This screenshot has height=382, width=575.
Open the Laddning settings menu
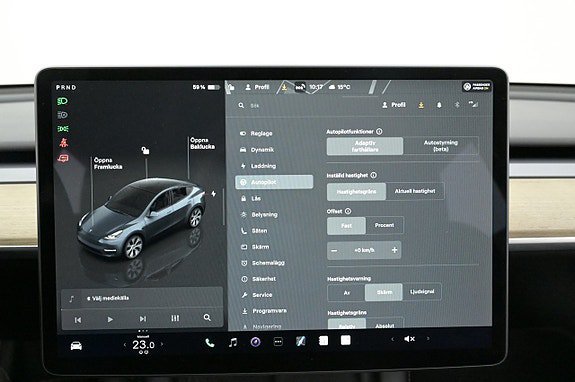pyautogui.click(x=258, y=166)
